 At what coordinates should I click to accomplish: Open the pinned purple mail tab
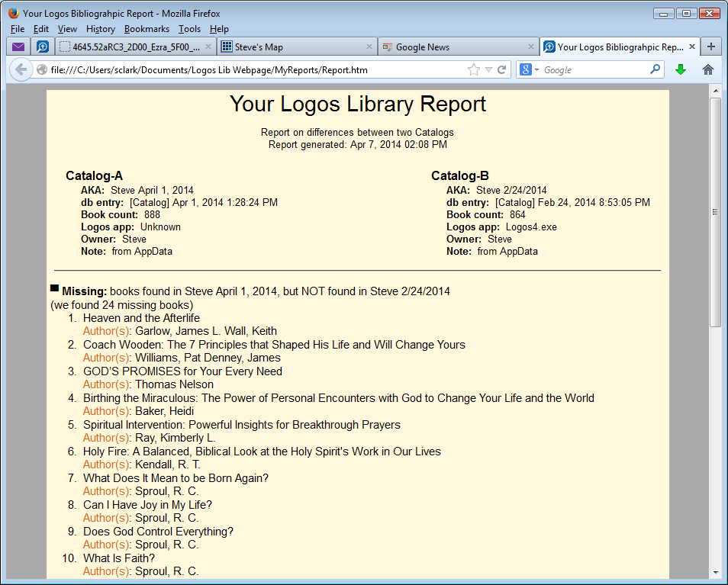click(x=18, y=47)
